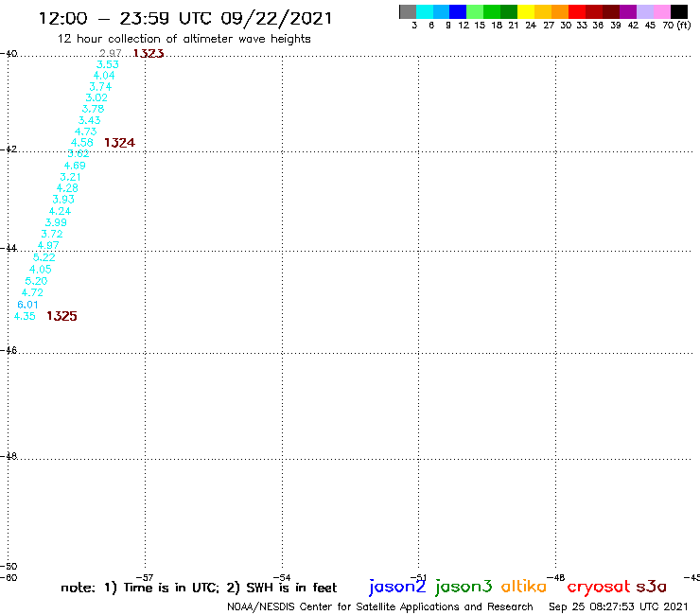Image resolution: width=700 pixels, height=615 pixels.
Task: Click the -60 longitude axis label
Action: (9, 577)
